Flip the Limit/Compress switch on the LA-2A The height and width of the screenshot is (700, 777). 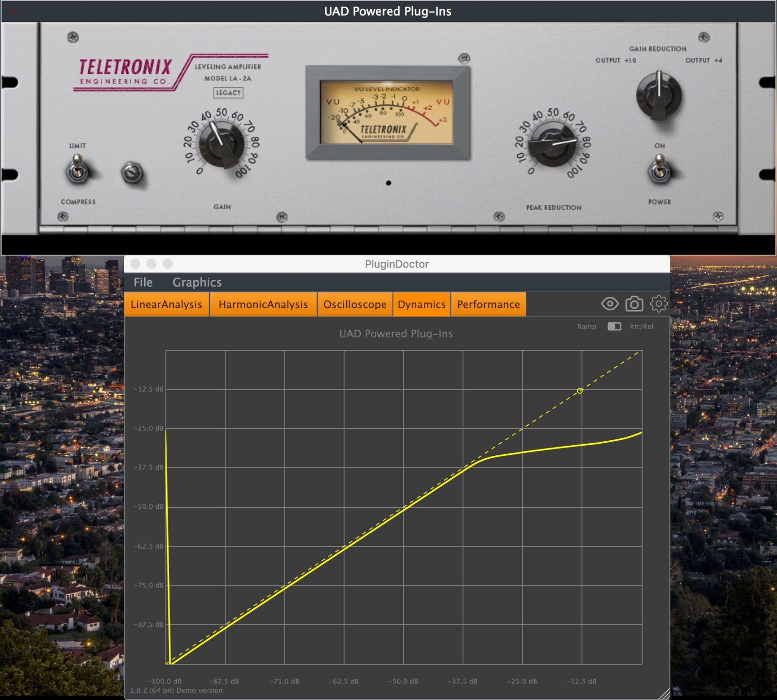(x=78, y=170)
